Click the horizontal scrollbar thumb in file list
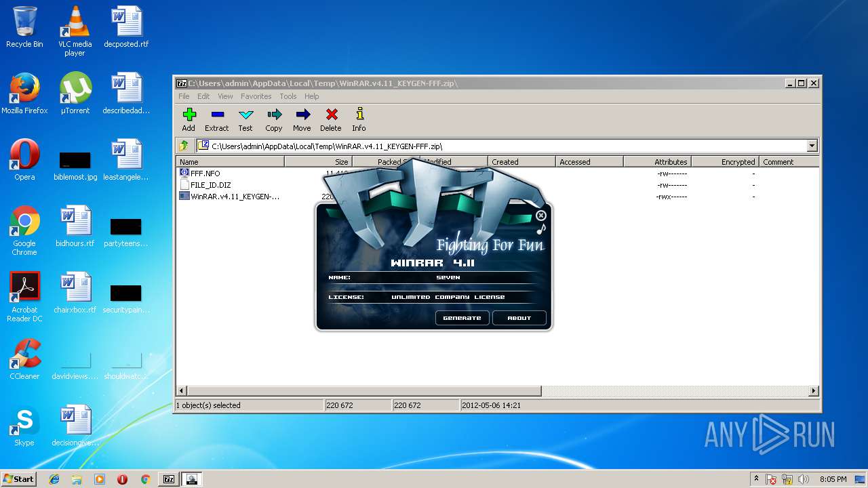The width and height of the screenshot is (868, 488). tap(363, 391)
